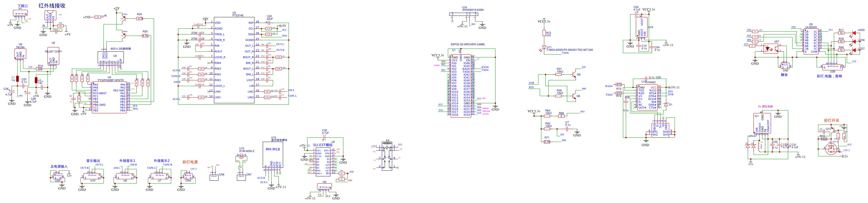Screen dimensions: 868x203
Task: Select the PT2314E audio processor chip U3
Action: pyautogui.click(x=234, y=60)
